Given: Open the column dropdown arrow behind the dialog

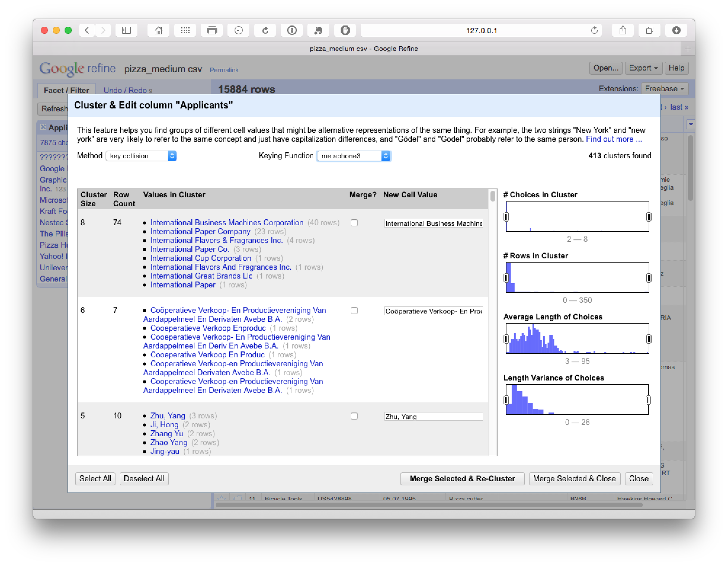Looking at the screenshot, I should tap(691, 124).
